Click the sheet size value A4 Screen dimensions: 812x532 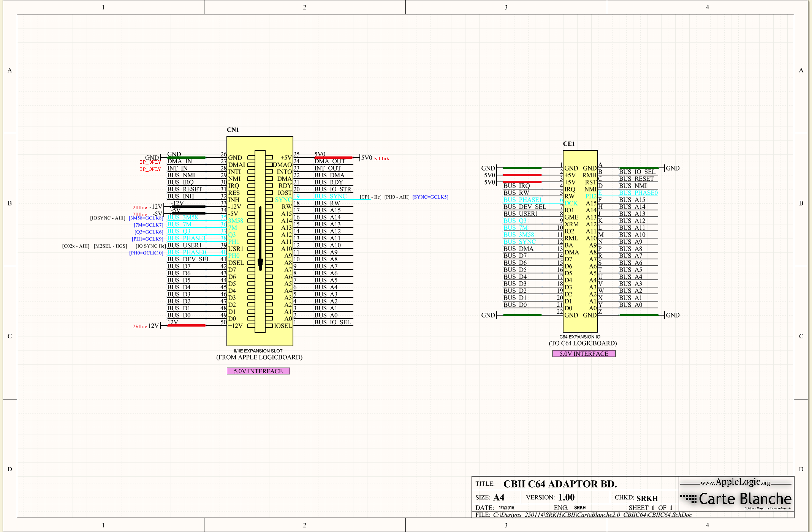tap(499, 497)
